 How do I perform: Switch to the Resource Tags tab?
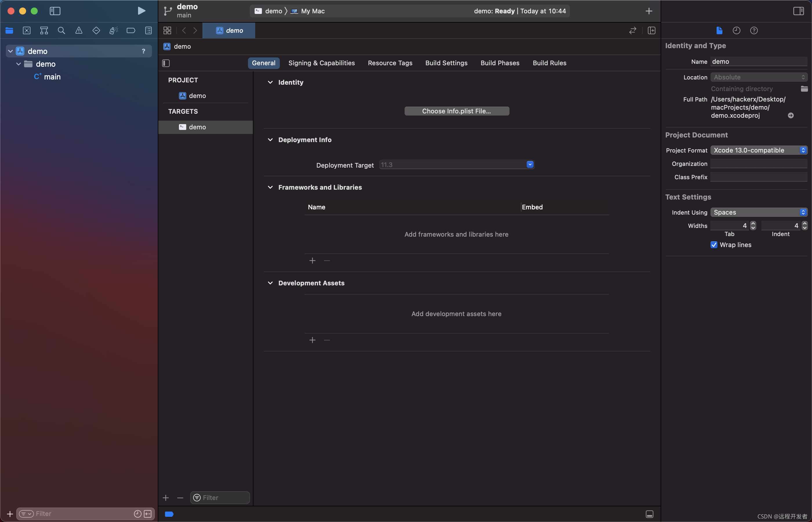point(390,63)
